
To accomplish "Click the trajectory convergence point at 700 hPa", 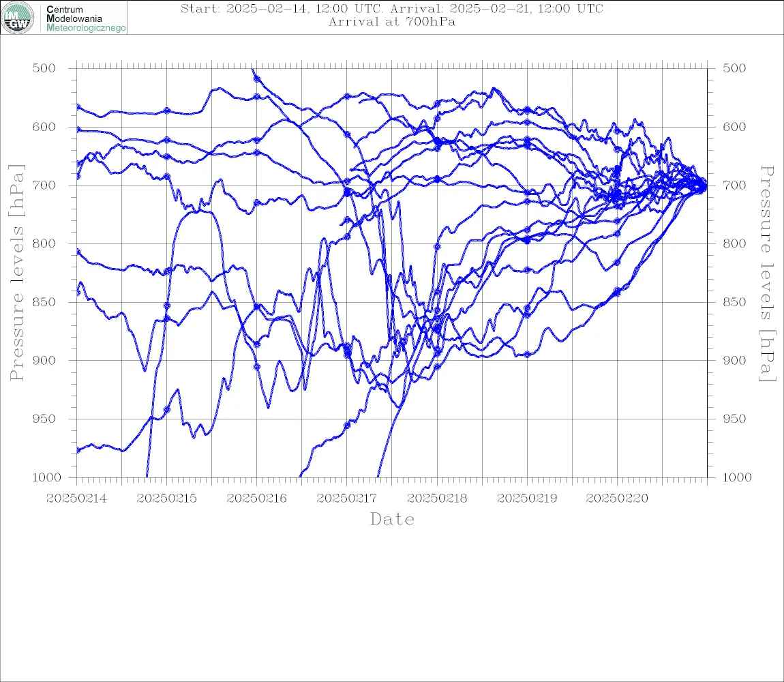I will coord(704,186).
